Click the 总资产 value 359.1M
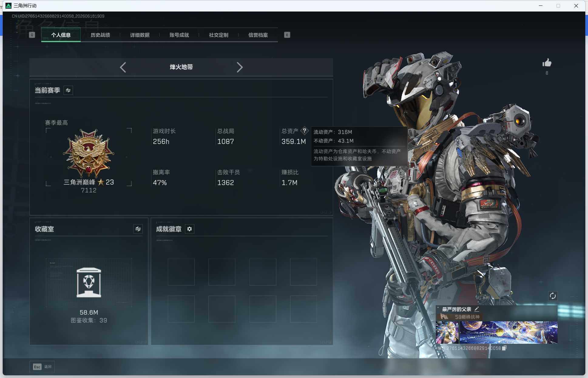The image size is (588, 378). [x=294, y=142]
